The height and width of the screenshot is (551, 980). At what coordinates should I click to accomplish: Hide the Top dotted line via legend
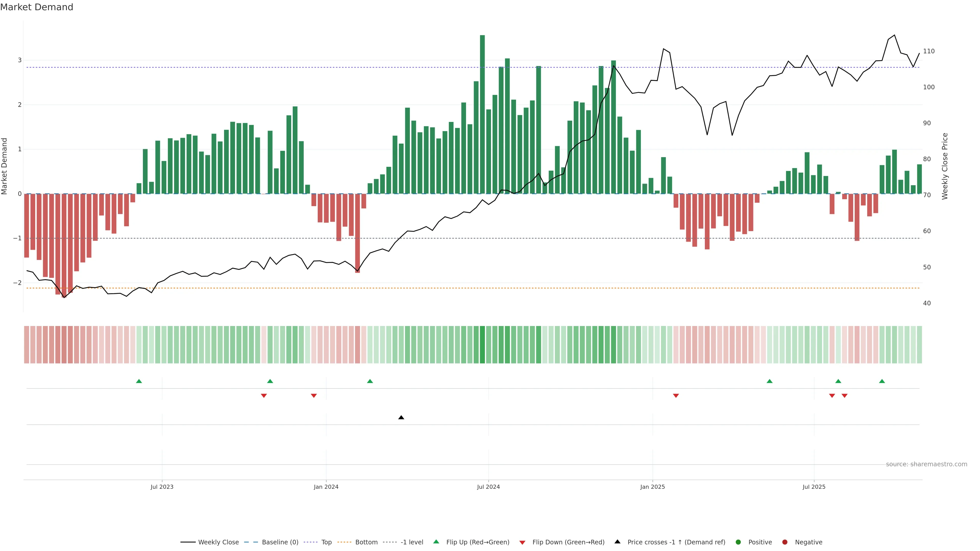point(326,542)
